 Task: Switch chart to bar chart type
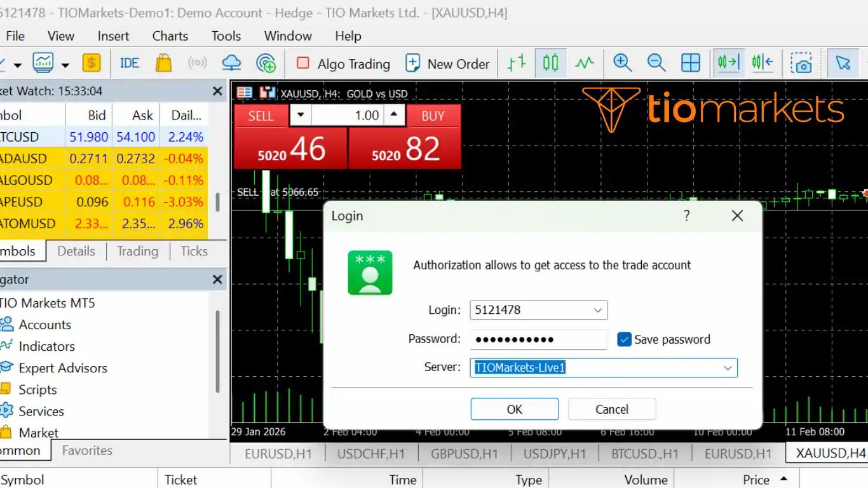click(x=517, y=63)
